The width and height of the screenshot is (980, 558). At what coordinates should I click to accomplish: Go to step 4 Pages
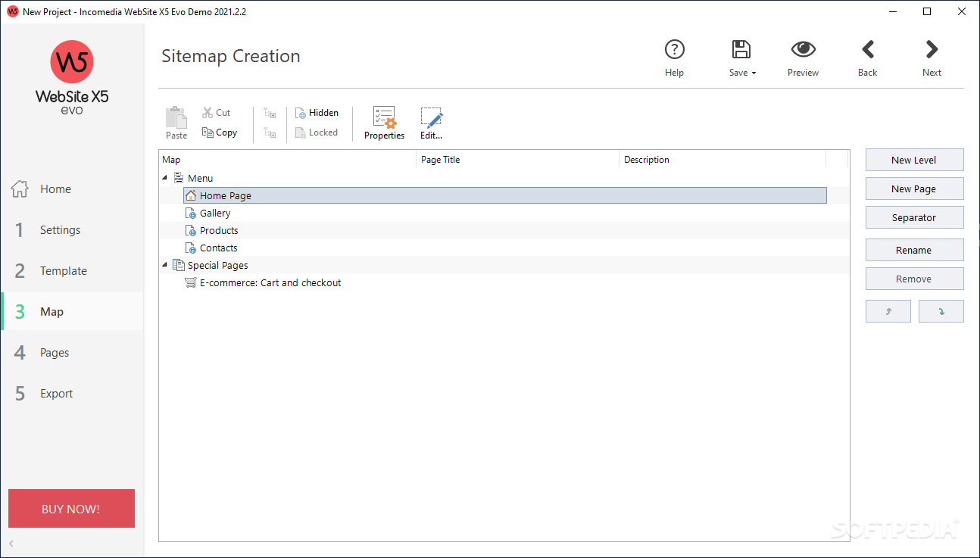click(x=72, y=353)
